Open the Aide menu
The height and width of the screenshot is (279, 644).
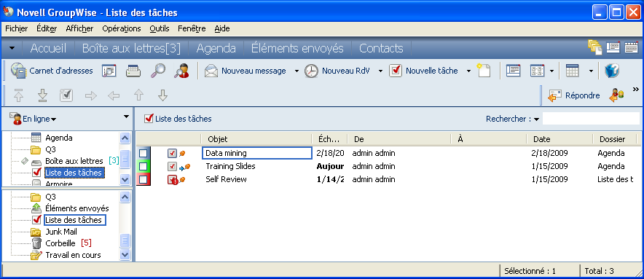tap(222, 28)
